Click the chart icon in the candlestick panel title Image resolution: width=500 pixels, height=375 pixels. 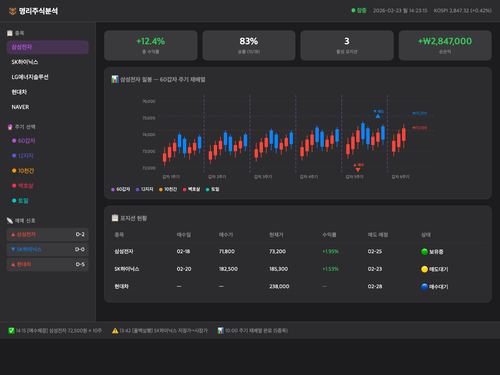click(x=115, y=79)
